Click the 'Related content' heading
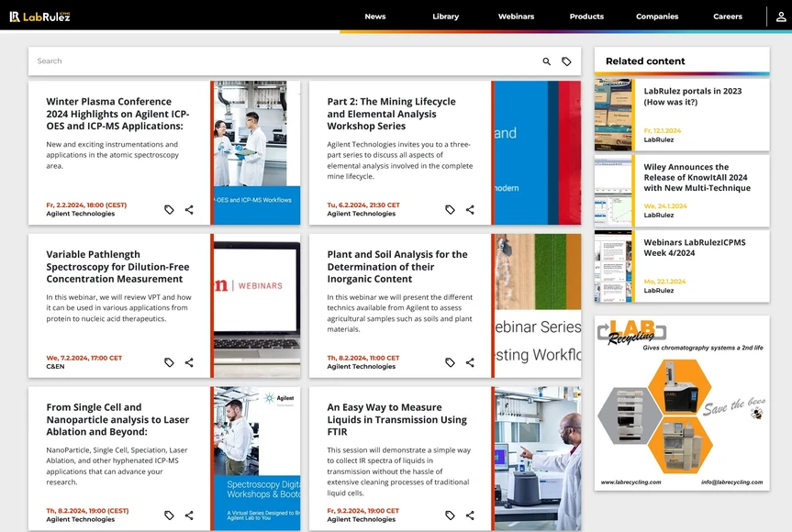792x532 pixels. click(x=645, y=61)
